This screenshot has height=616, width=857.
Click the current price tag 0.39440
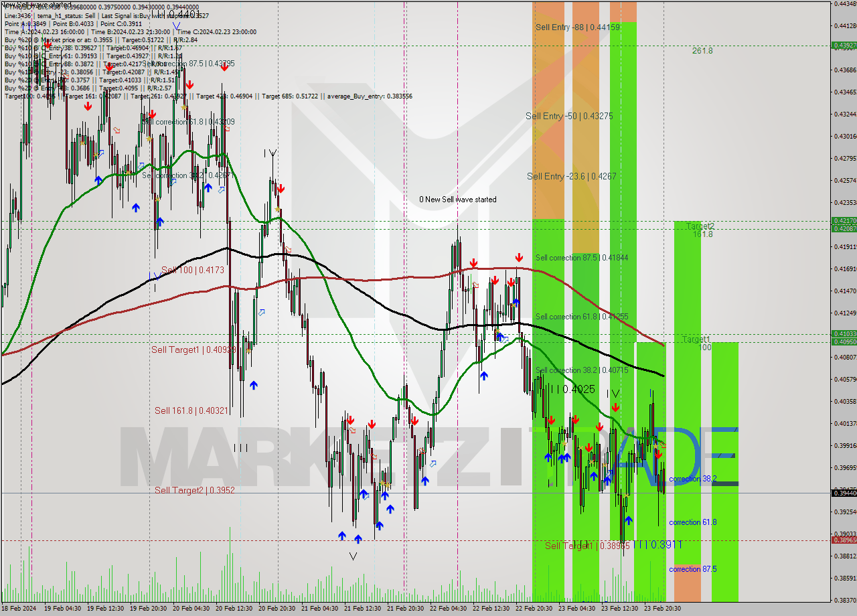click(843, 493)
